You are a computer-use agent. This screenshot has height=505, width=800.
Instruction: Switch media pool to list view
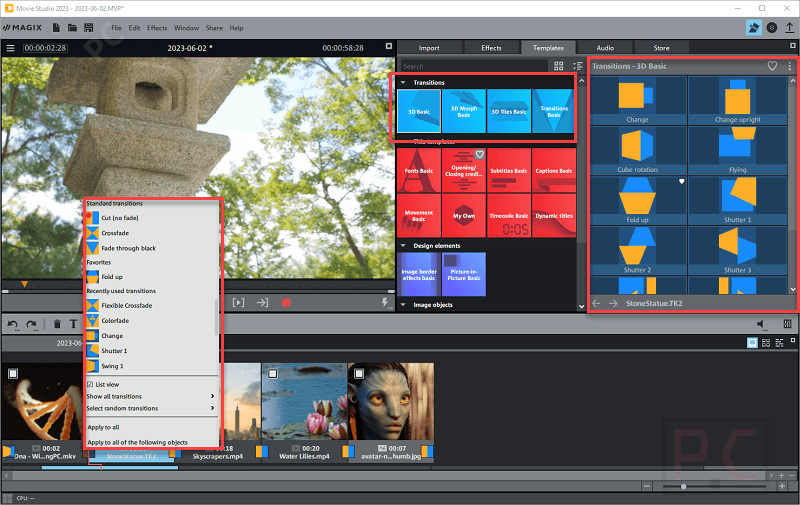tap(577, 66)
